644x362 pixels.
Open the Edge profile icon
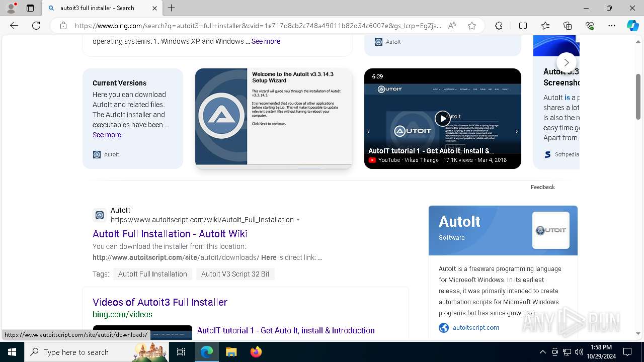(x=11, y=8)
